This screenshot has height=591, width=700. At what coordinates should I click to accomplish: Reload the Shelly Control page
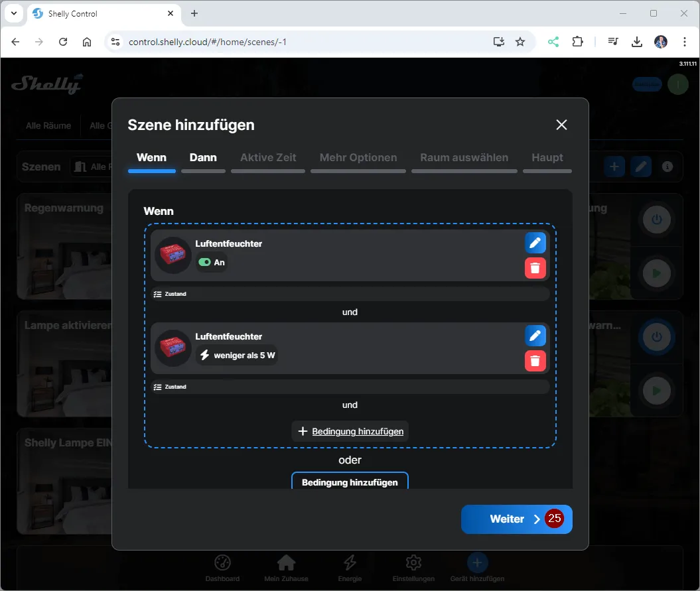(63, 42)
